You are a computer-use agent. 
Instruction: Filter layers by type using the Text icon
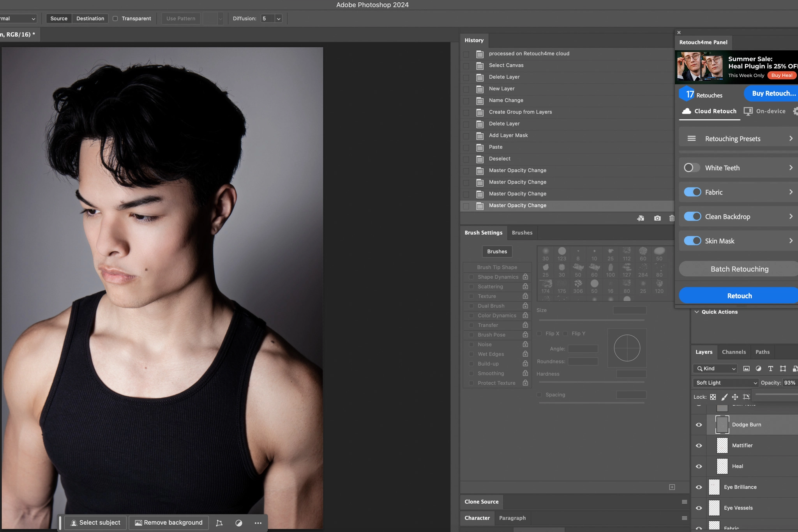coord(770,368)
